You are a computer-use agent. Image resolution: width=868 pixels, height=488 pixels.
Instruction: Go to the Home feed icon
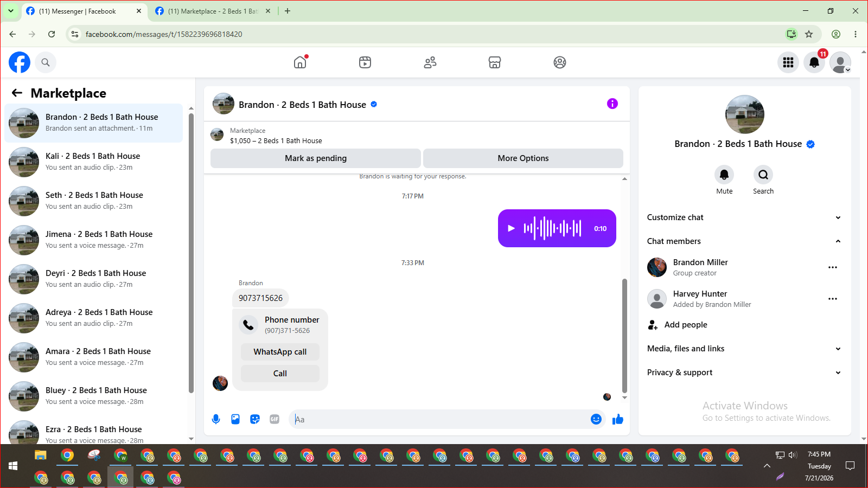coord(300,62)
